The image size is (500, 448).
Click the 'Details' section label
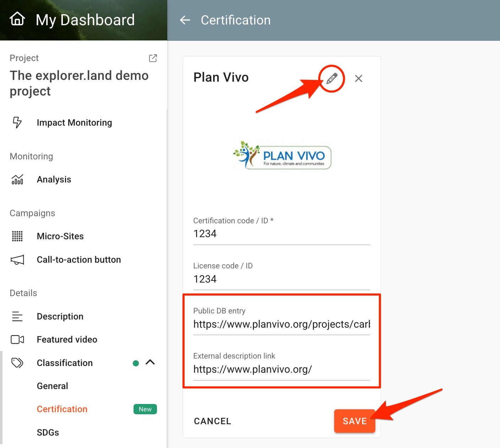23,293
